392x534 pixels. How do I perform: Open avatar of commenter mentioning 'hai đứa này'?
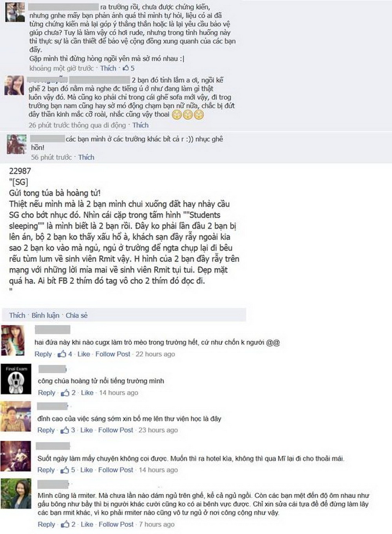coord(13,340)
